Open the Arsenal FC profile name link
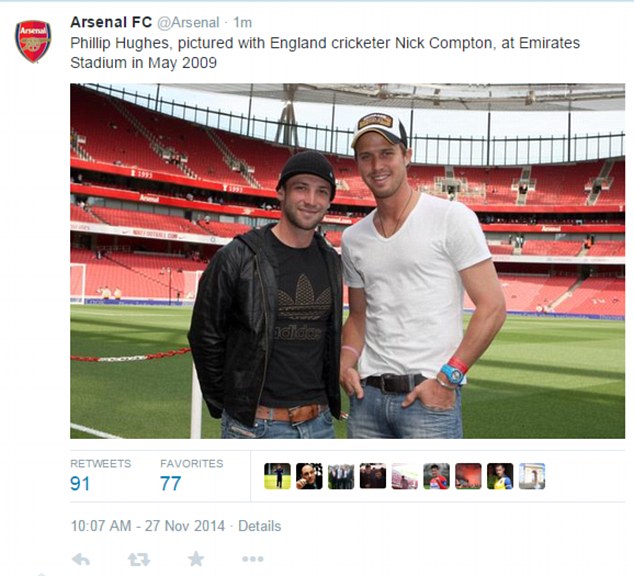The width and height of the screenshot is (634, 576). tap(109, 22)
